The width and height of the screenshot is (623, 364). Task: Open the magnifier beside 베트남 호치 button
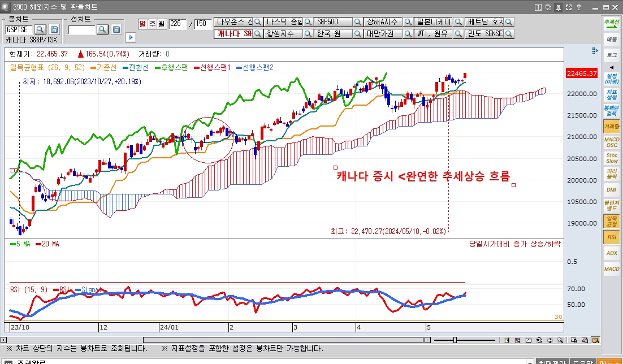point(509,22)
